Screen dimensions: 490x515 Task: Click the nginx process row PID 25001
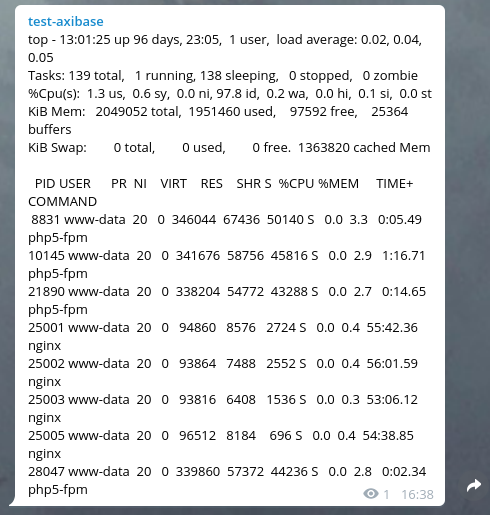223,336
